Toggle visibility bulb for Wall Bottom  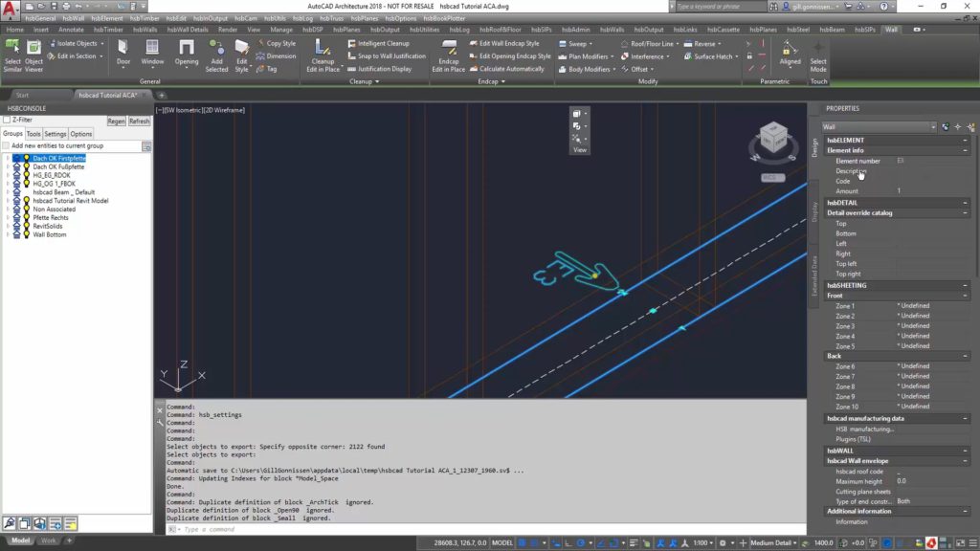click(26, 234)
